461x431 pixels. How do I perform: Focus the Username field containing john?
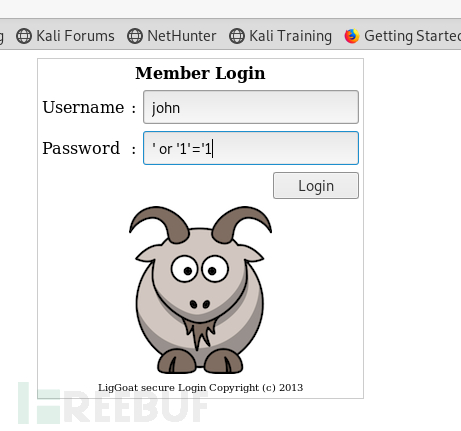(251, 107)
